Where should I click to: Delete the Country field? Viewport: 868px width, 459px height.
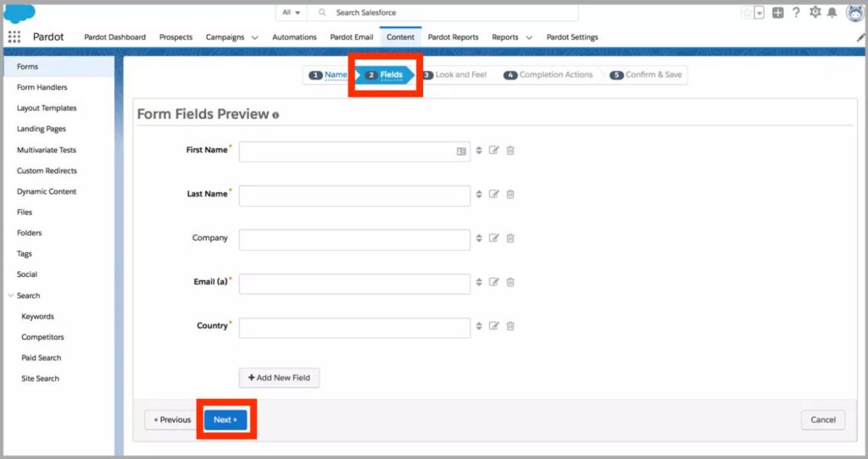click(510, 326)
